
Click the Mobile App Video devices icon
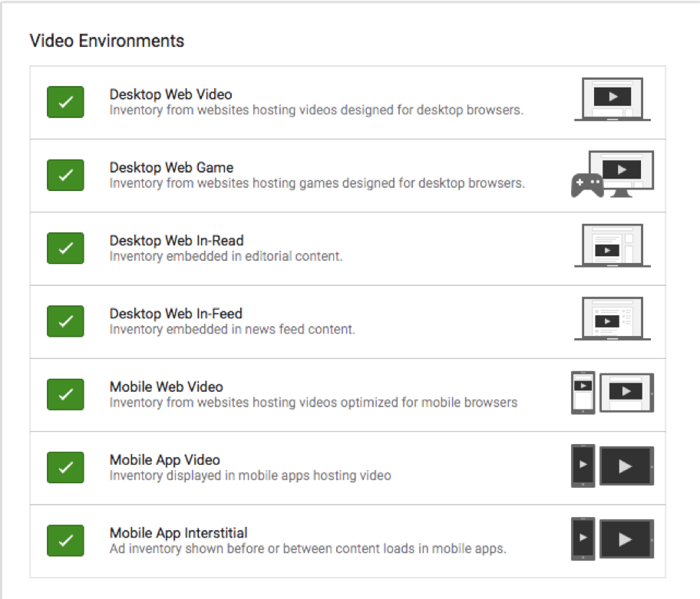(612, 466)
